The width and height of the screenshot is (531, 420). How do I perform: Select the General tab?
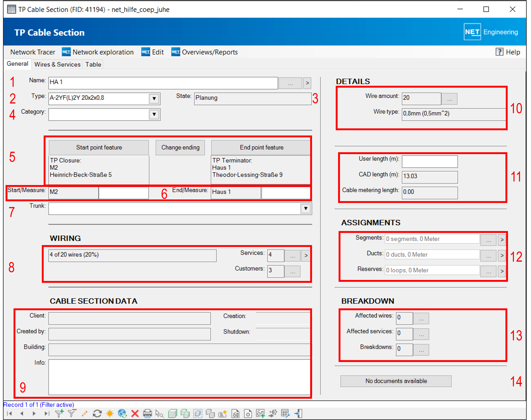click(x=17, y=64)
